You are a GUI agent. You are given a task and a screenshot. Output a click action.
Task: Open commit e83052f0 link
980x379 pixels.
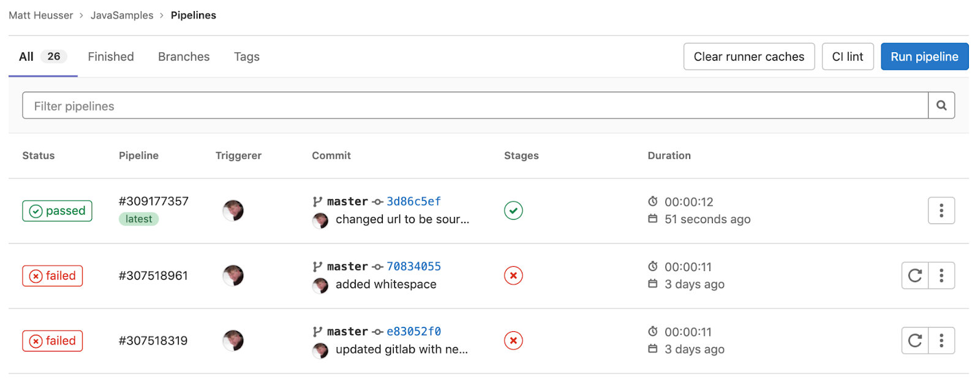pyautogui.click(x=413, y=331)
